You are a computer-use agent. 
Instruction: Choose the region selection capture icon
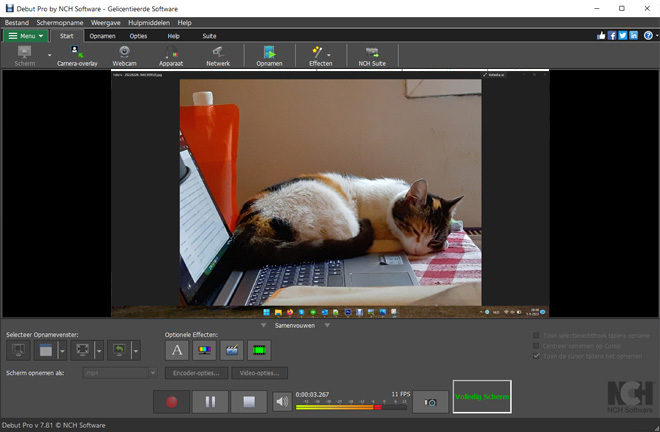[82, 350]
